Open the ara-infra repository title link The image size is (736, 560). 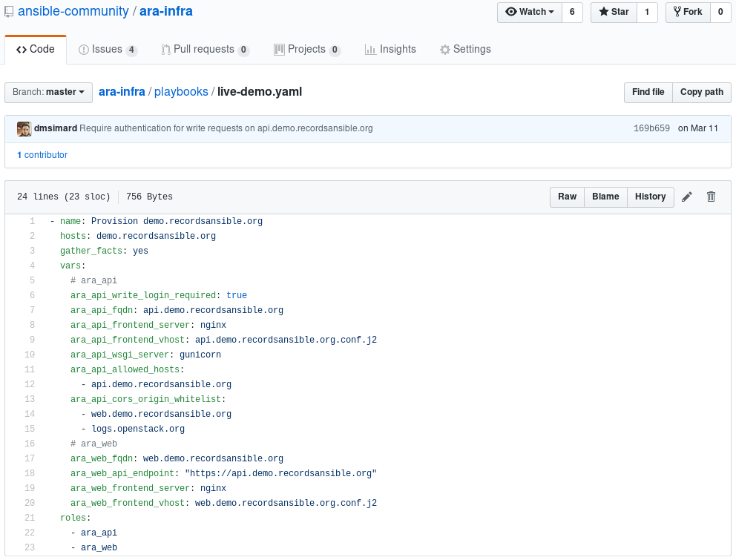pos(166,11)
